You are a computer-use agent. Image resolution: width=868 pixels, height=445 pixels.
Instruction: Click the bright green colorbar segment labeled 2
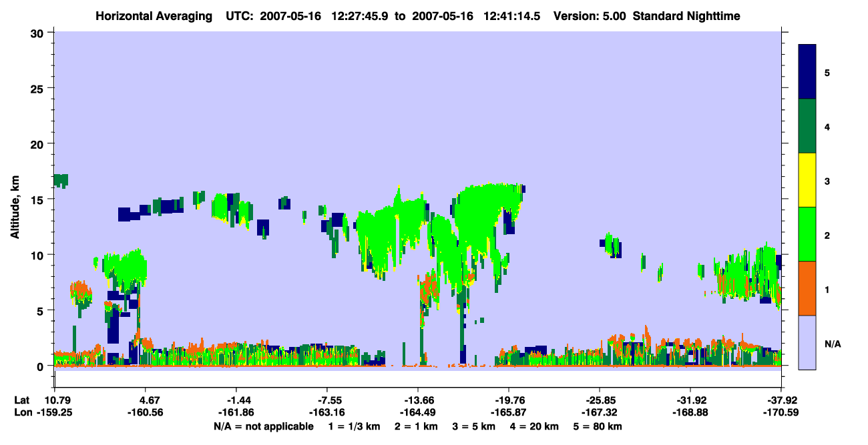(807, 234)
